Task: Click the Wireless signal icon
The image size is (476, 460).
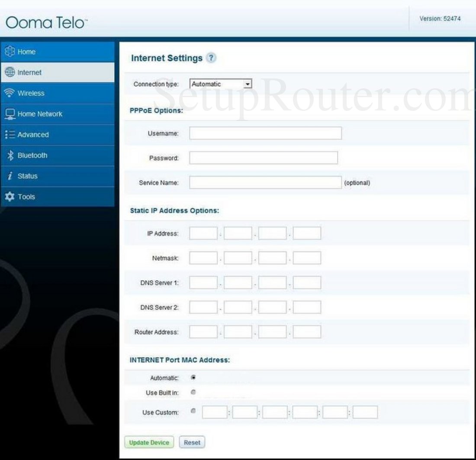Action: coord(10,93)
